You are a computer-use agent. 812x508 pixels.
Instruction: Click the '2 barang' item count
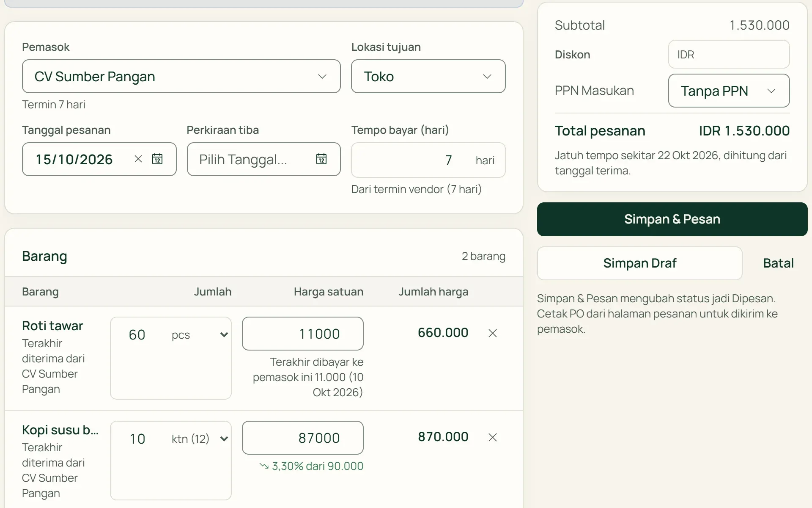pyautogui.click(x=483, y=256)
